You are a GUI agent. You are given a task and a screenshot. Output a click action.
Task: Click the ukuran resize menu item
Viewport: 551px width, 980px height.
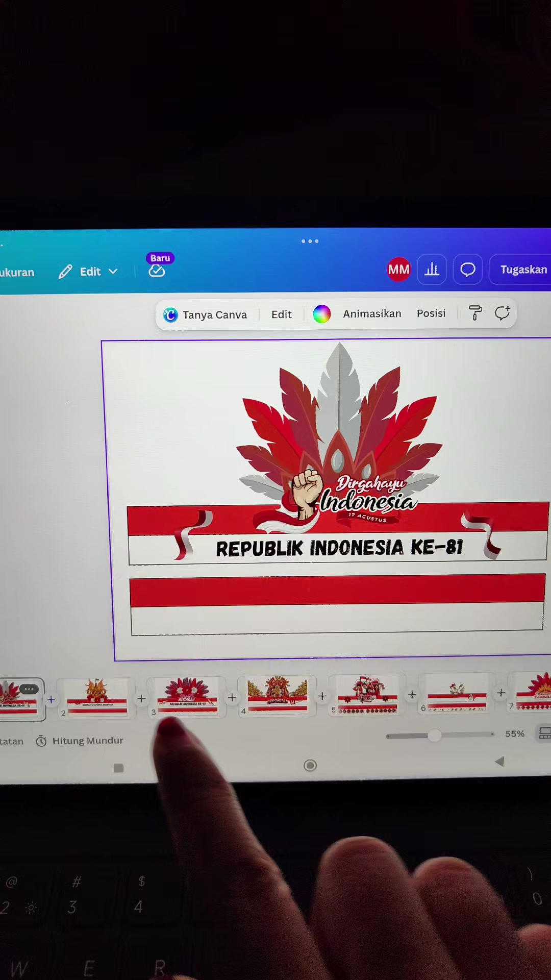(x=17, y=272)
